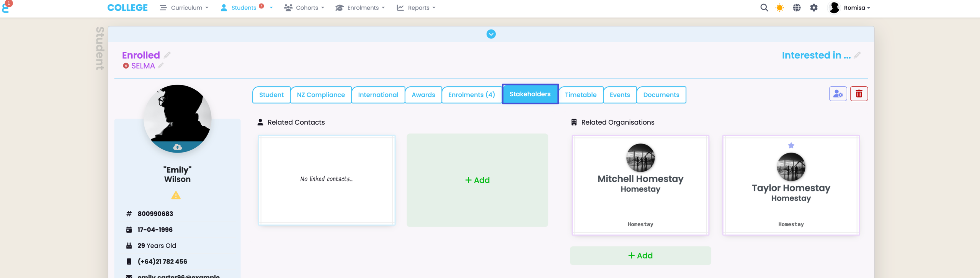
Task: Toggle light mode sun icon
Action: (779, 8)
